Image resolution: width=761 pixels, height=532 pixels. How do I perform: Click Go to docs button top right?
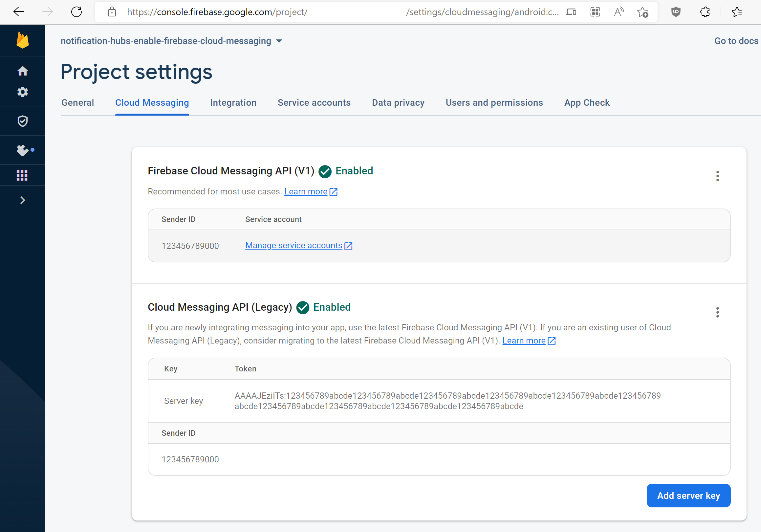737,40
